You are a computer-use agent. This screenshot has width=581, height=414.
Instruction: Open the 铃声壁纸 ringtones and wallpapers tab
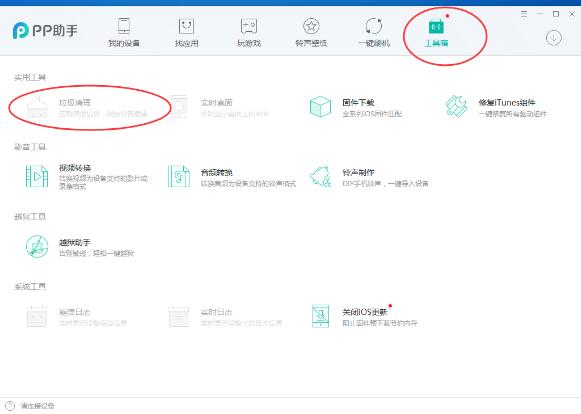[x=311, y=33]
